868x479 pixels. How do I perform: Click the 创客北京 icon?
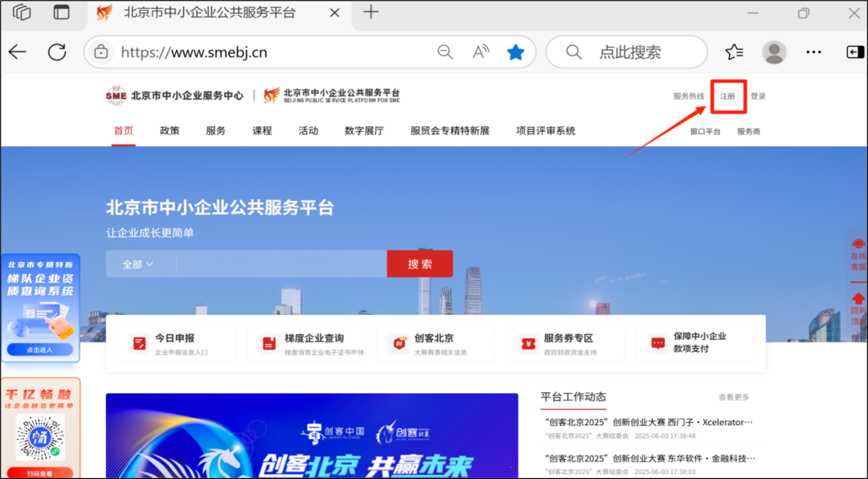[x=398, y=343]
